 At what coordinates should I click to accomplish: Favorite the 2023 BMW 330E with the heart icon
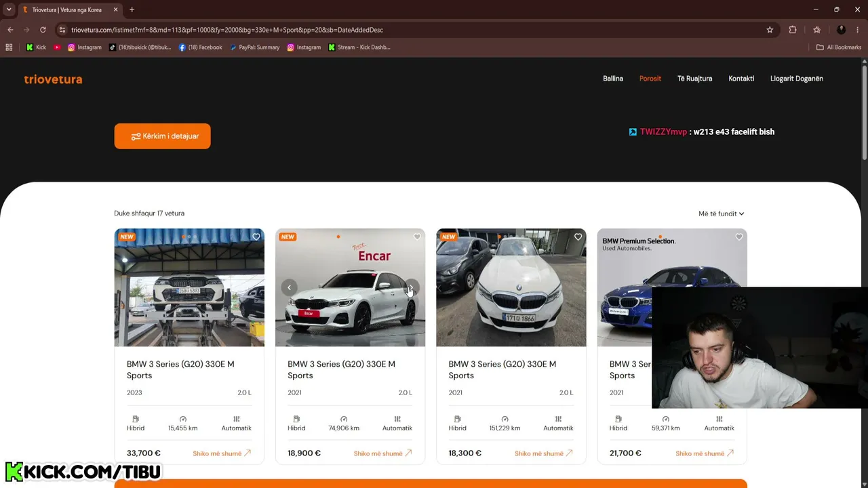click(256, 237)
